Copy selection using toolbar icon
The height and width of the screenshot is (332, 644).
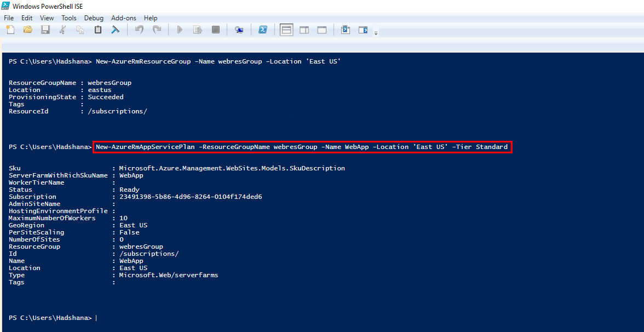click(81, 30)
